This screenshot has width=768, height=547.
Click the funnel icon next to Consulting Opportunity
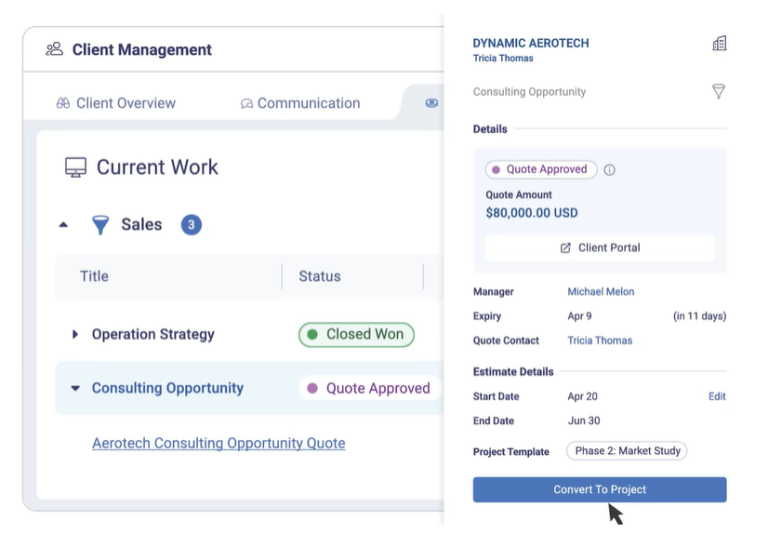pos(718,91)
